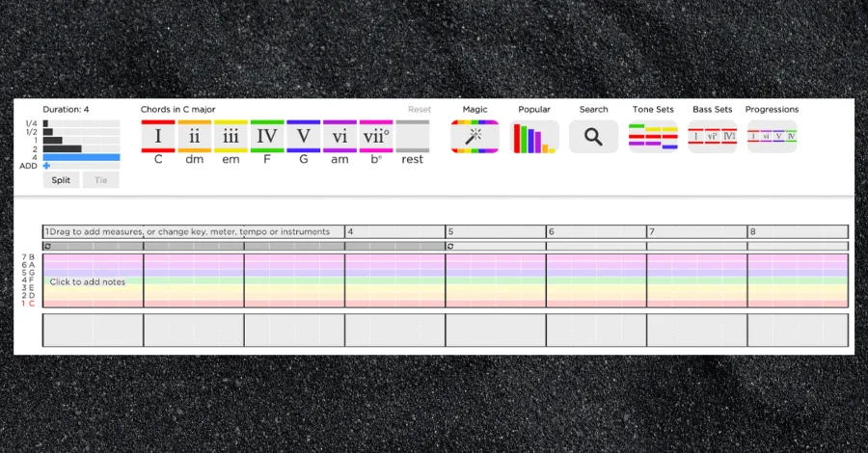Click the '7 B' scale degree label

point(28,257)
